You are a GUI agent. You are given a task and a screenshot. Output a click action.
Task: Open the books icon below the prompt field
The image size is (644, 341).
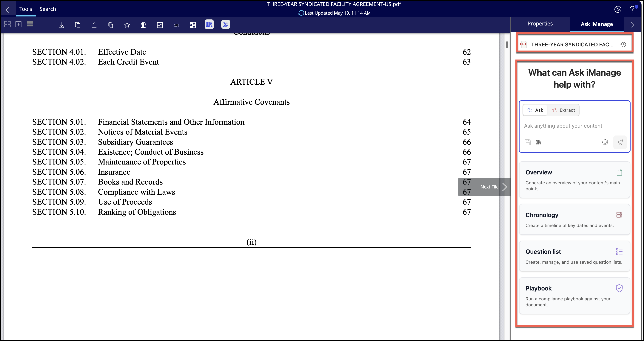click(538, 142)
